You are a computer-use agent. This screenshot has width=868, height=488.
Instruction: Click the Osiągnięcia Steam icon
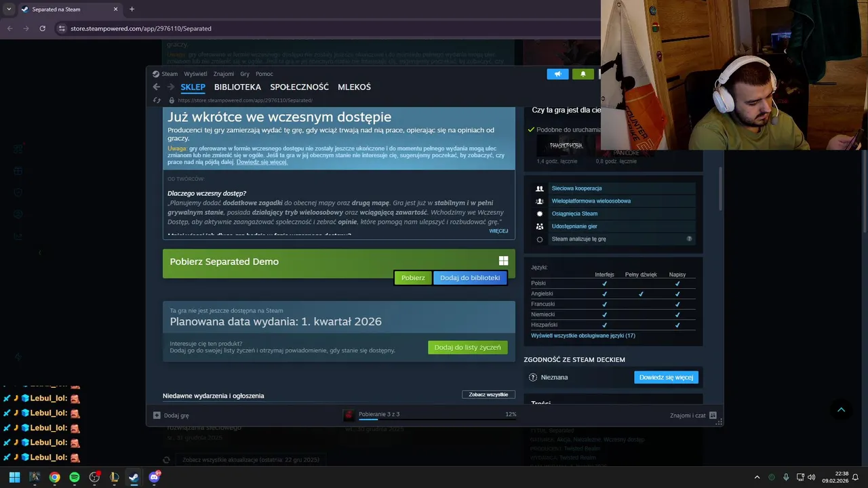[540, 213]
